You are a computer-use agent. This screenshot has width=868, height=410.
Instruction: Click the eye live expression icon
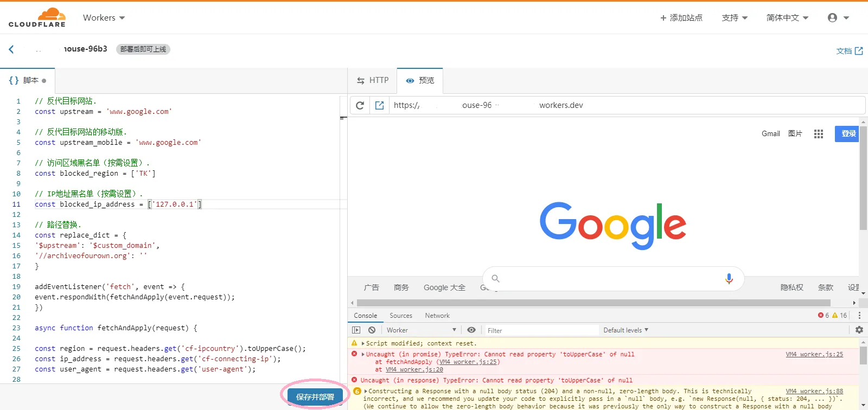click(471, 330)
